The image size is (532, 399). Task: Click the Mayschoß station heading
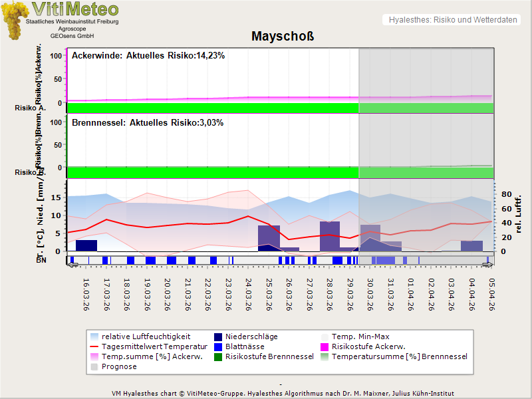tap(283, 36)
